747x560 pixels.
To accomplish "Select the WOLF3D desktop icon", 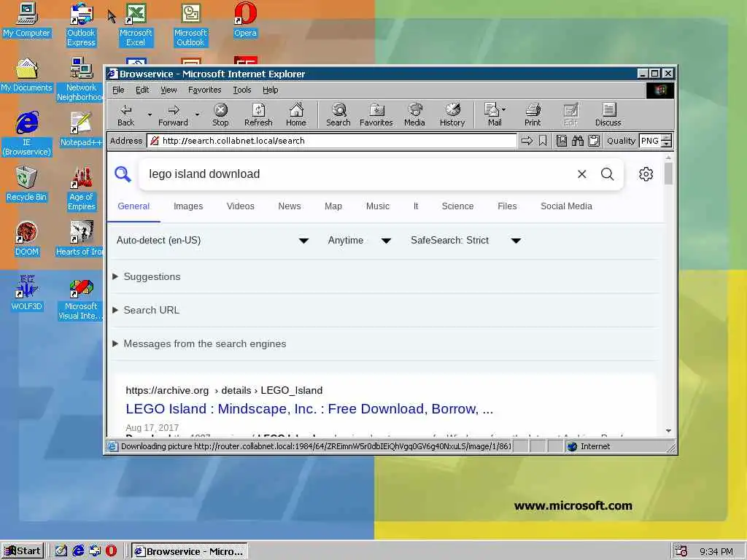I will [x=27, y=293].
